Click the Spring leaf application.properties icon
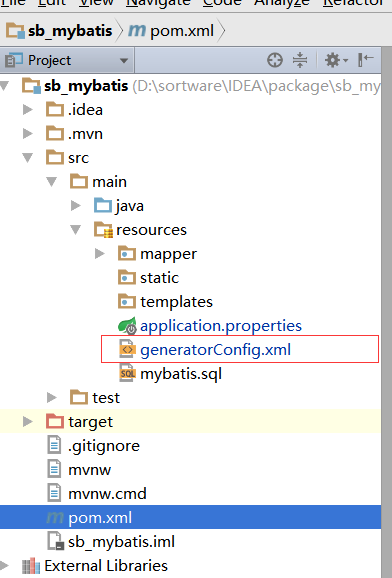The width and height of the screenshot is (392, 578). point(127,325)
